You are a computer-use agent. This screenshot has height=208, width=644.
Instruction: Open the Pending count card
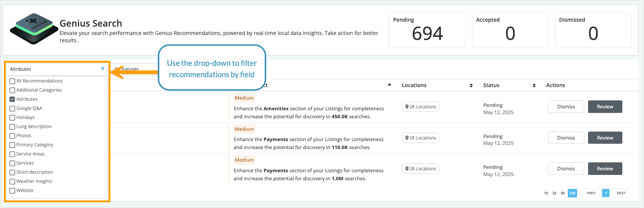point(427,30)
